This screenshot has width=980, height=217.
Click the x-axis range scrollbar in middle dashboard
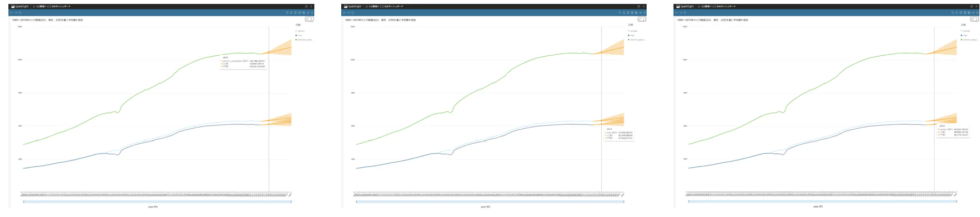click(x=490, y=201)
